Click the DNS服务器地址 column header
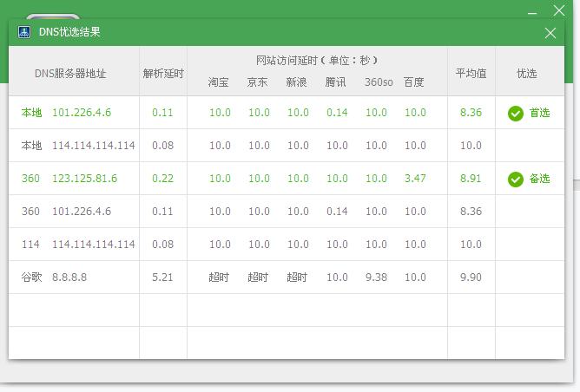Screen dimensions: 580x392 point(70,73)
